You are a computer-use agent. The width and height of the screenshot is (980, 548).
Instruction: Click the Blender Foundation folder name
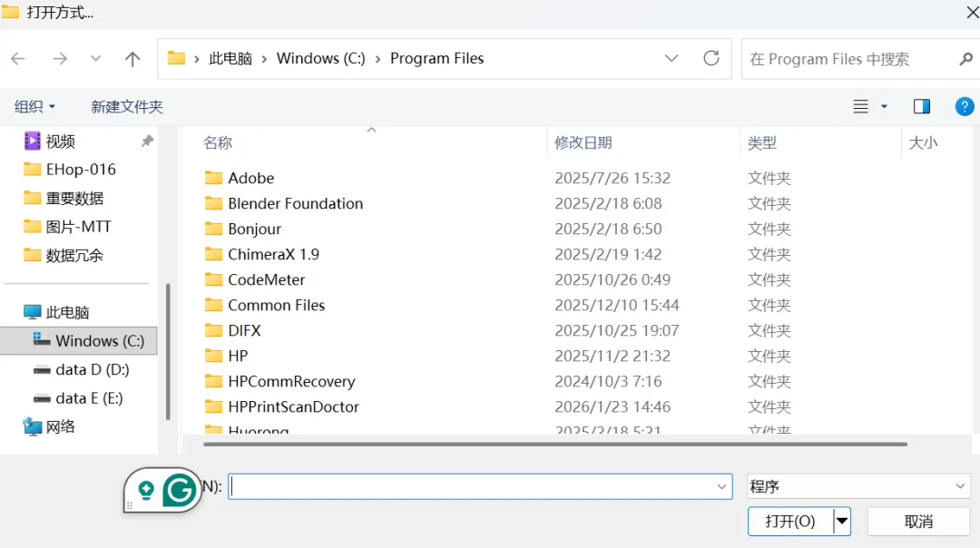[296, 203]
